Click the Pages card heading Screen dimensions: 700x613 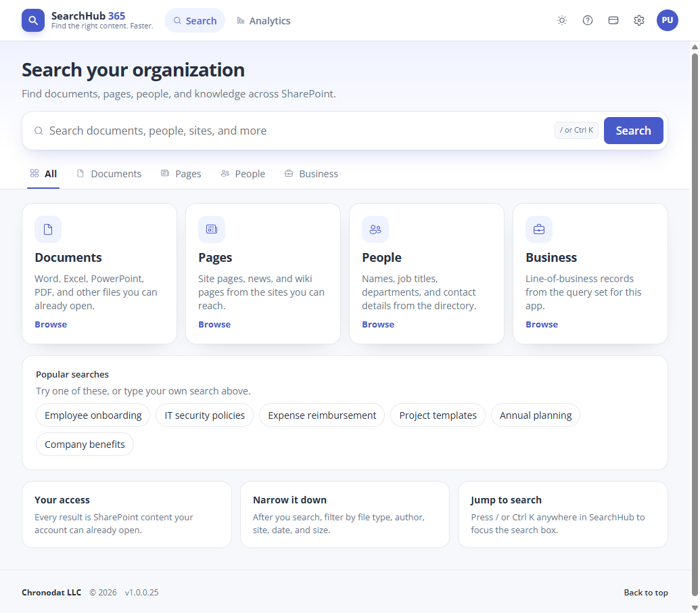tap(215, 258)
